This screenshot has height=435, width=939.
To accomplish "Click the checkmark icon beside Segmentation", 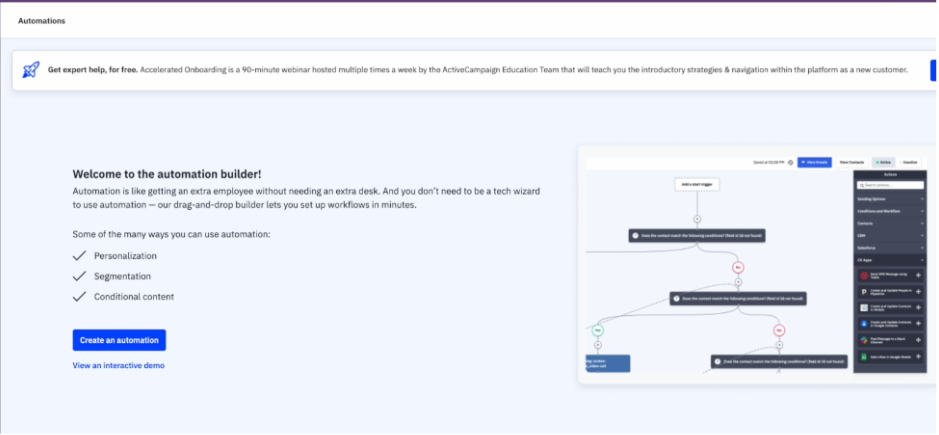I will [80, 276].
